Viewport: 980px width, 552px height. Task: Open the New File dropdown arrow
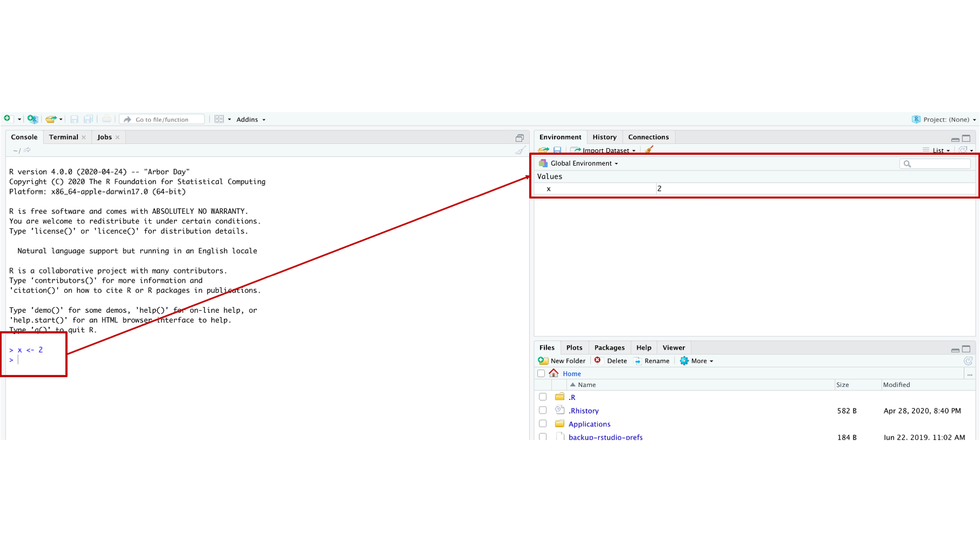coord(19,119)
